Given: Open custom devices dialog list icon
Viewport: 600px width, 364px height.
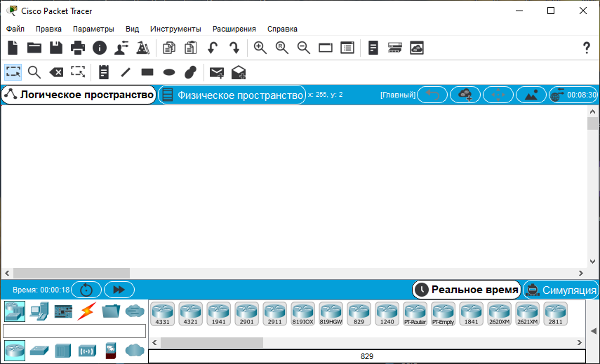Looking at the screenshot, I should [x=347, y=48].
